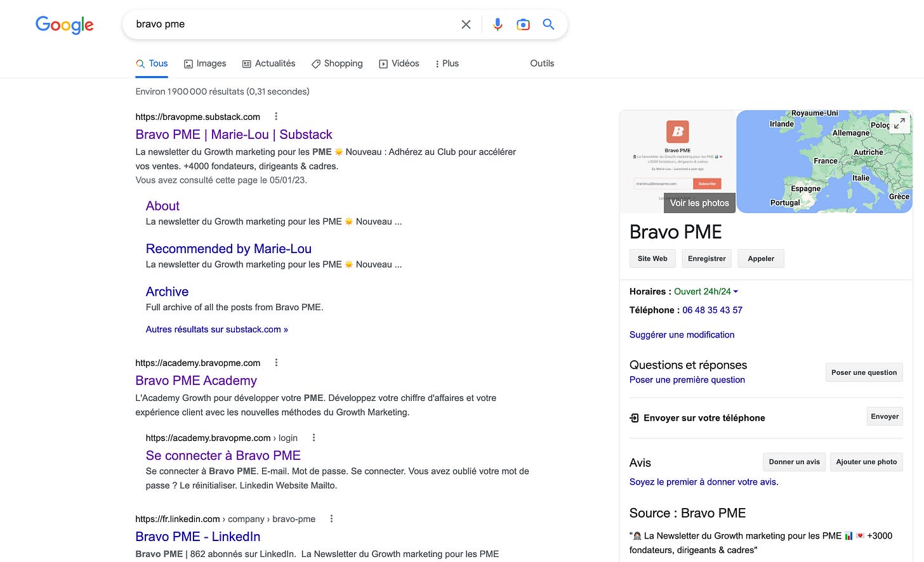Open the Archive sitelink
The image size is (924, 562).
167,291
